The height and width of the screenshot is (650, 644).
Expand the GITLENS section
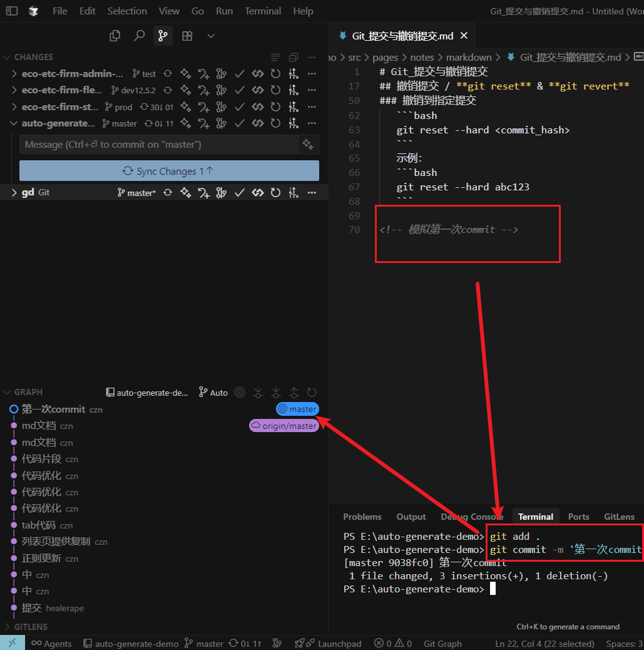click(8, 626)
